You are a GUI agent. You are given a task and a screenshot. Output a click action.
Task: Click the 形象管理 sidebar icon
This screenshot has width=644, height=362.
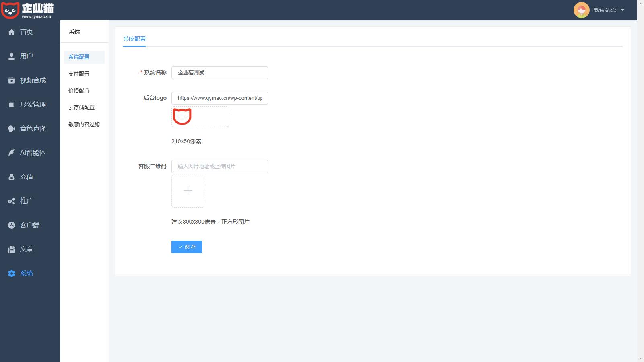12,105
